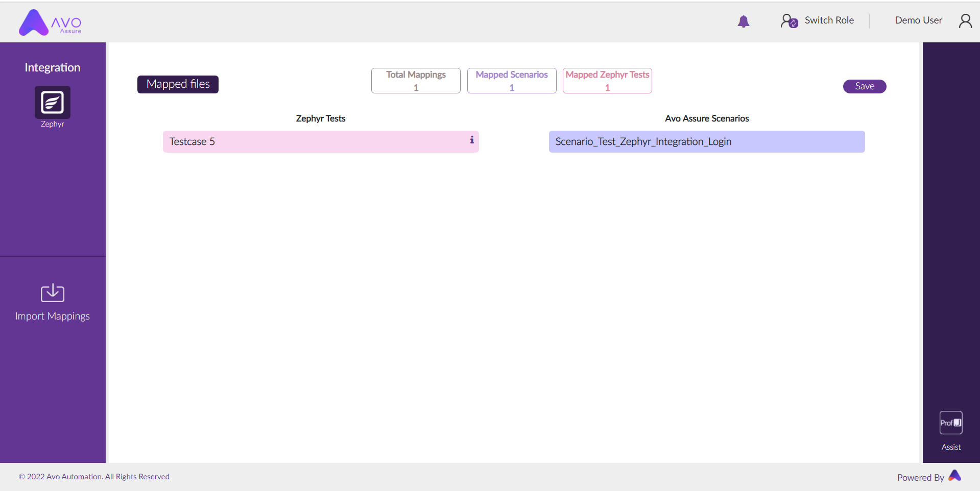
Task: Click the Assist label
Action: click(951, 447)
